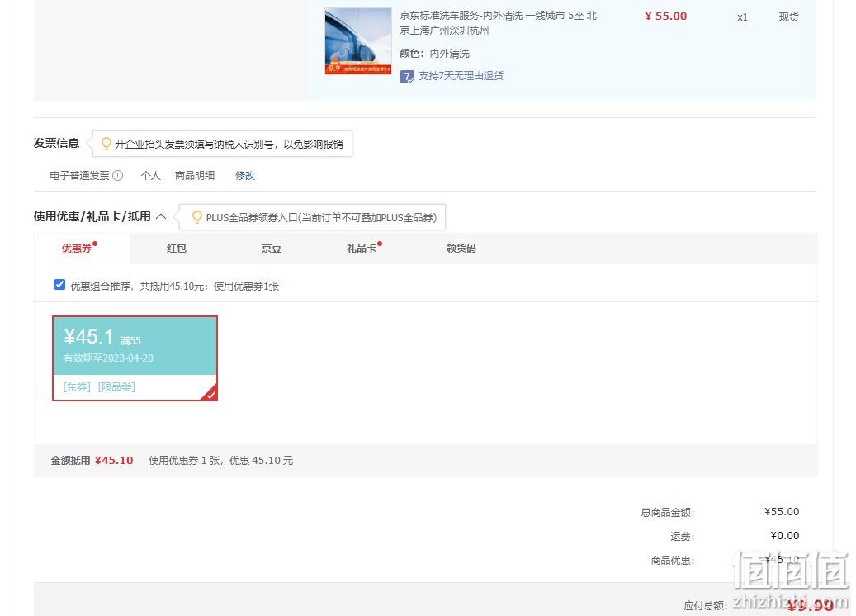The width and height of the screenshot is (856, 616).
Task: Click the x1 quantity text
Action: [742, 17]
